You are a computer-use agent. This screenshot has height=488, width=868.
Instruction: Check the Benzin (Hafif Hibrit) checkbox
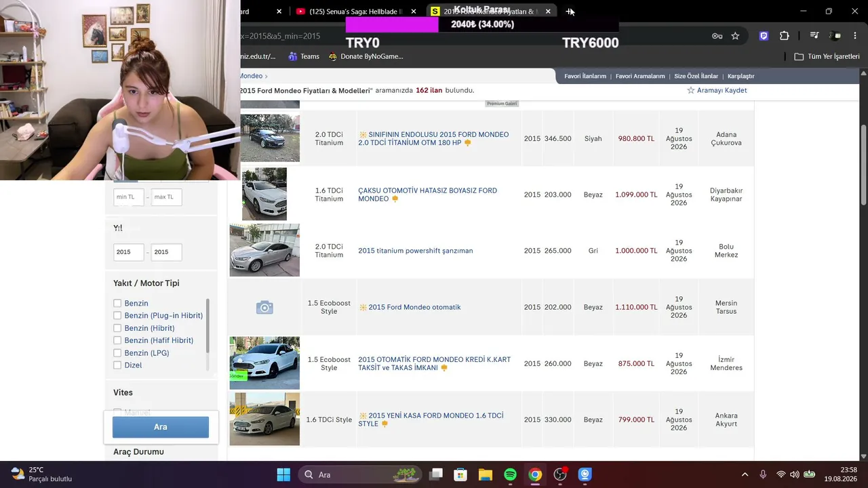(x=117, y=340)
